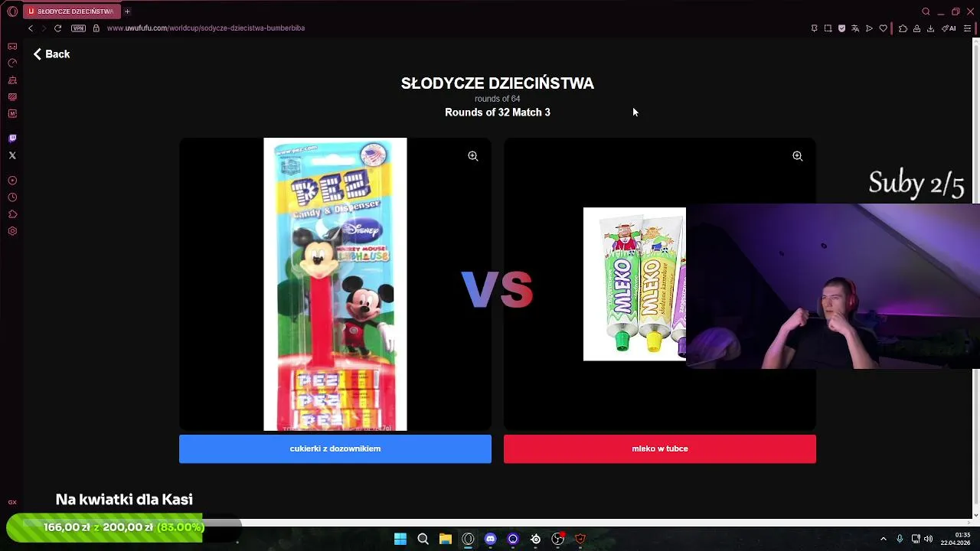The width and height of the screenshot is (980, 551).
Task: Open the browser downloads panel
Action: coord(930,28)
